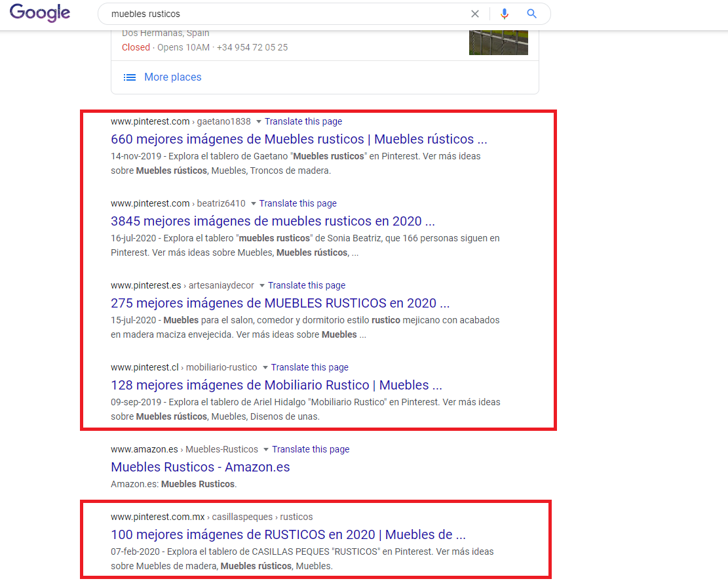The width and height of the screenshot is (728, 581).
Task: Click the www.pinterest.com › gaetano1838 URL text
Action: [181, 121]
